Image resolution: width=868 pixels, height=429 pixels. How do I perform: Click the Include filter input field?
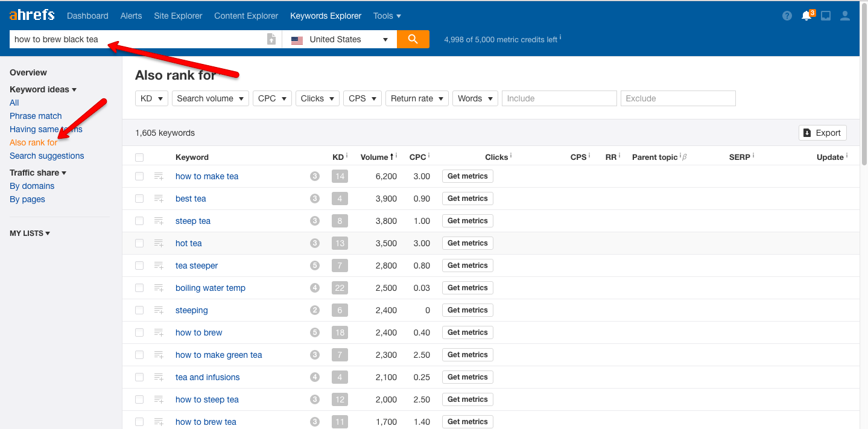559,98
